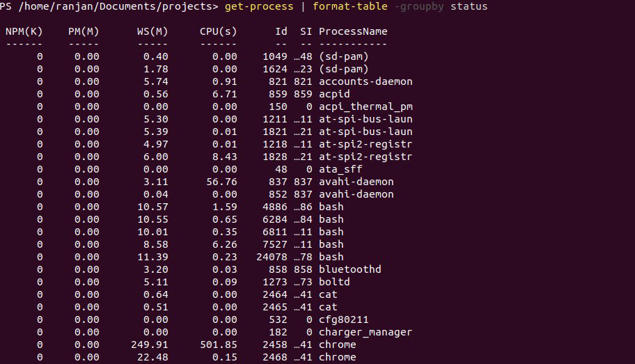Click the accounts-daemon process name

[366, 81]
